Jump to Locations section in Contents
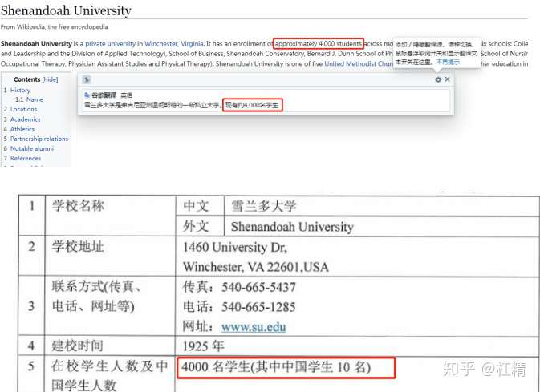The image size is (540, 392). pyautogui.click(x=23, y=109)
